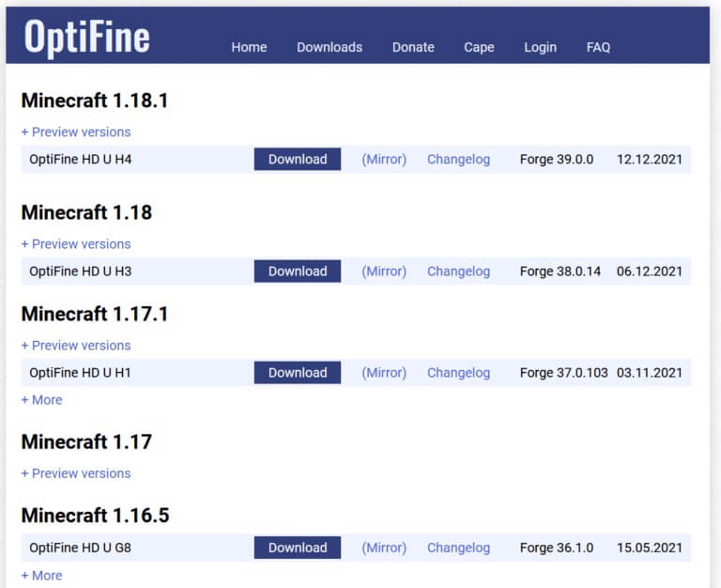Expand Preview versions under Minecraft 1.17
This screenshot has height=588, width=721.
76,473
